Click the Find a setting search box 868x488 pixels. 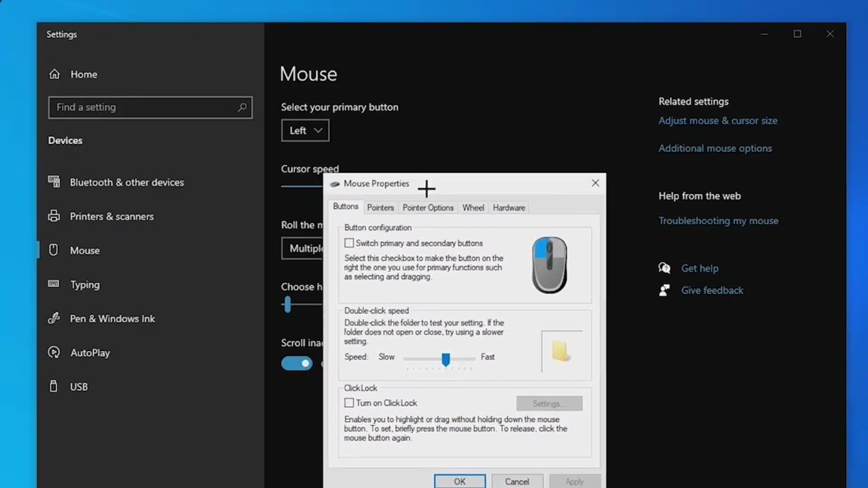tap(150, 108)
